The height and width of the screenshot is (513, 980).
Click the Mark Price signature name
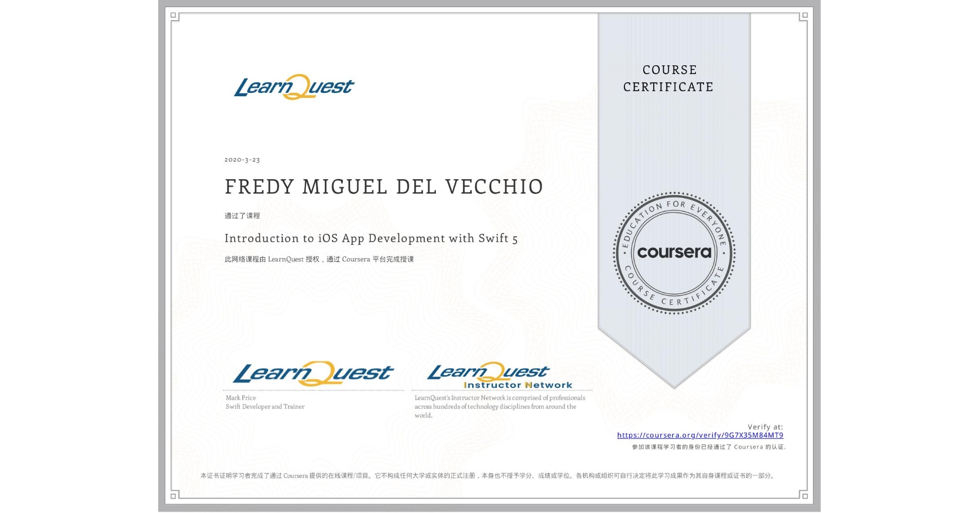(x=241, y=397)
